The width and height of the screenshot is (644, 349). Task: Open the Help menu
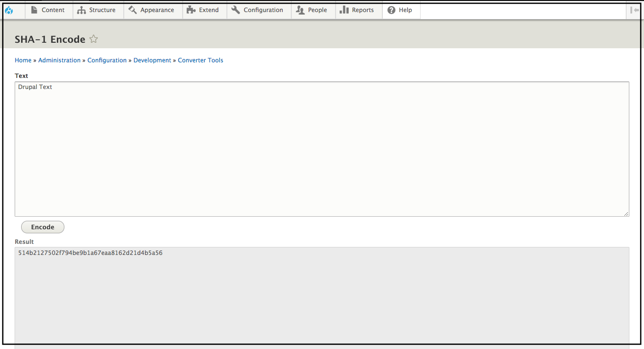(x=400, y=10)
